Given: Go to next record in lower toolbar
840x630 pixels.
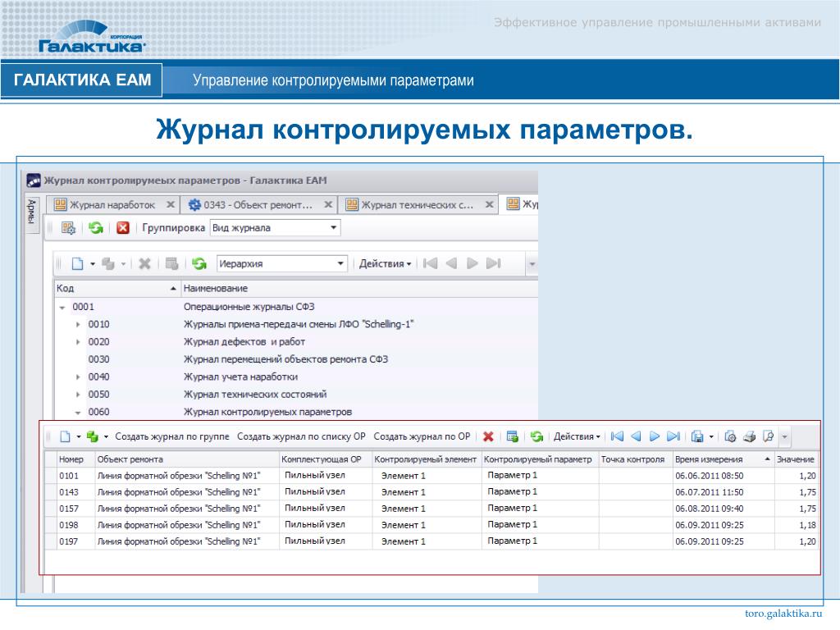Looking at the screenshot, I should point(654,436).
